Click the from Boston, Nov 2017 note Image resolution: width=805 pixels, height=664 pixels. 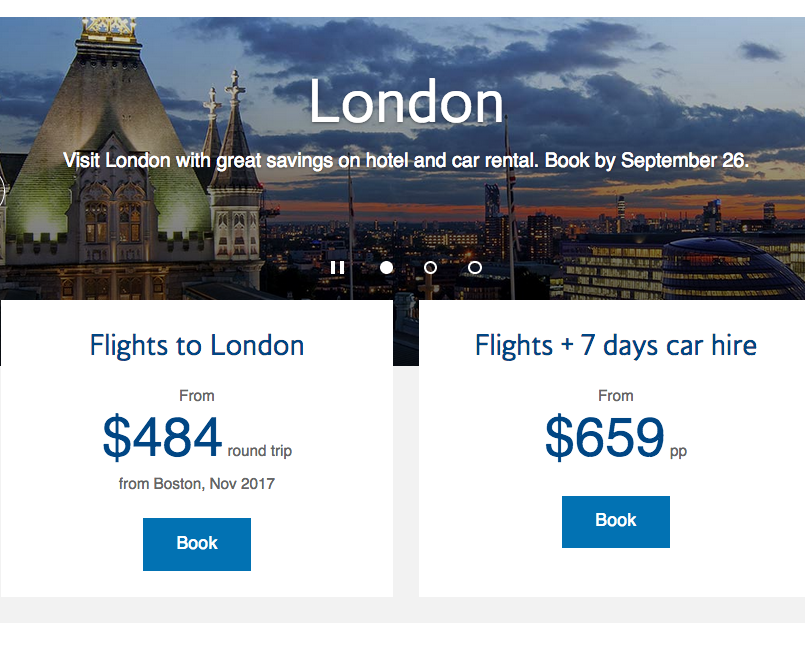click(197, 484)
